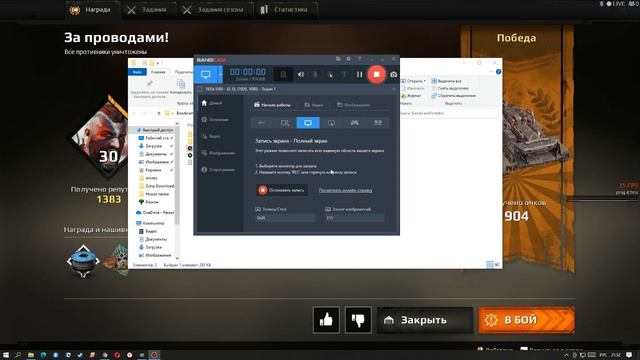Open Bandicam help question mark icon
The height and width of the screenshot is (360, 640).
[x=359, y=59]
